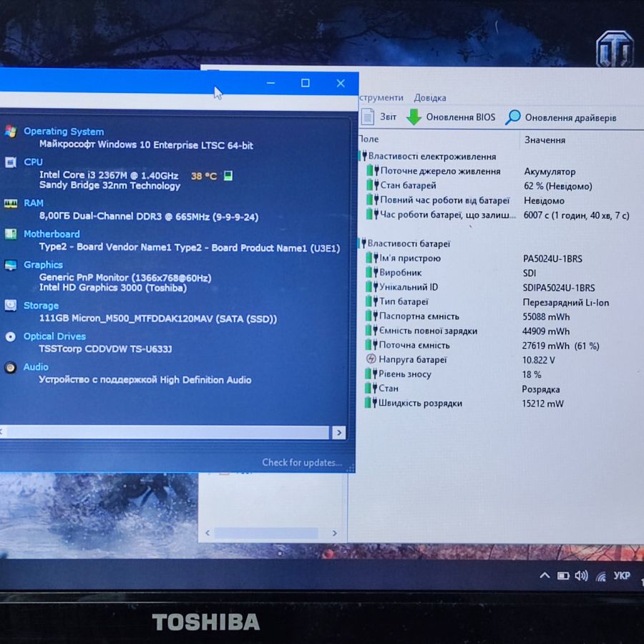
Task: Click the Audio speaker icon
Action: pos(11,367)
